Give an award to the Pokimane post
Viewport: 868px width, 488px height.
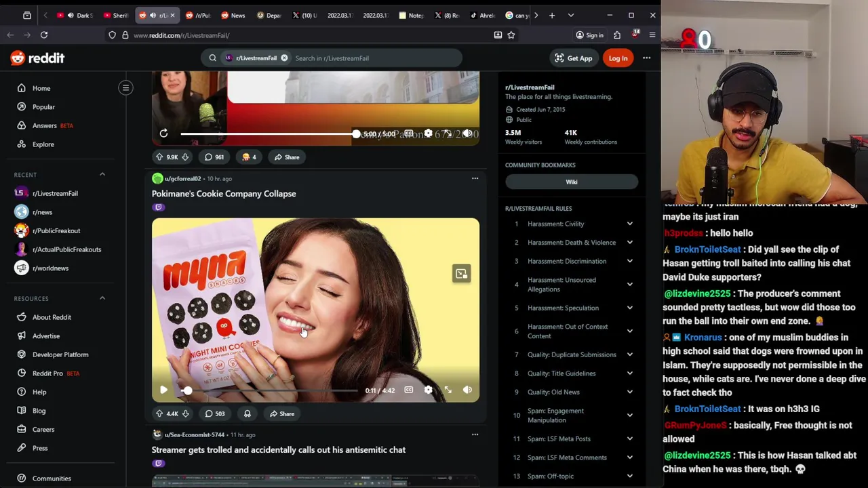pos(247,414)
